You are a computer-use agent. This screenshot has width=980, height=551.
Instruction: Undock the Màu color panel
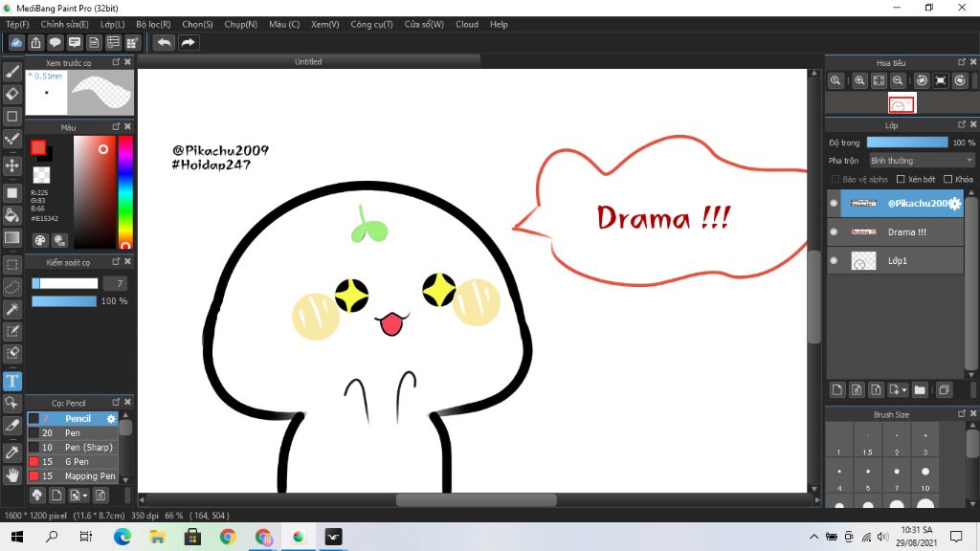(x=116, y=127)
